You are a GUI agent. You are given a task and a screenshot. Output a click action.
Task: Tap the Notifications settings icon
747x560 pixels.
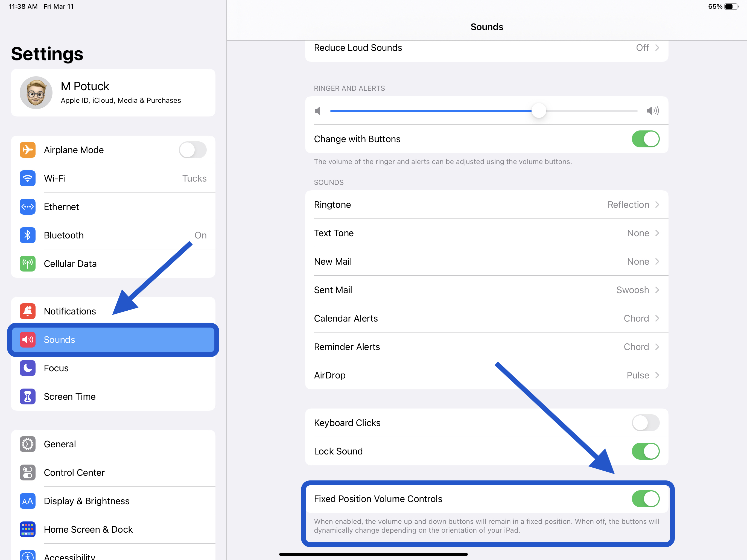28,311
